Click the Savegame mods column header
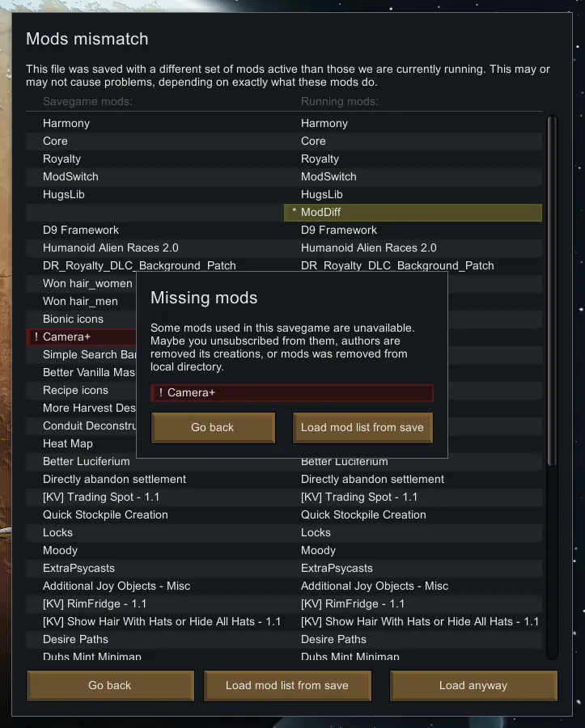The width and height of the screenshot is (585, 728). (87, 102)
